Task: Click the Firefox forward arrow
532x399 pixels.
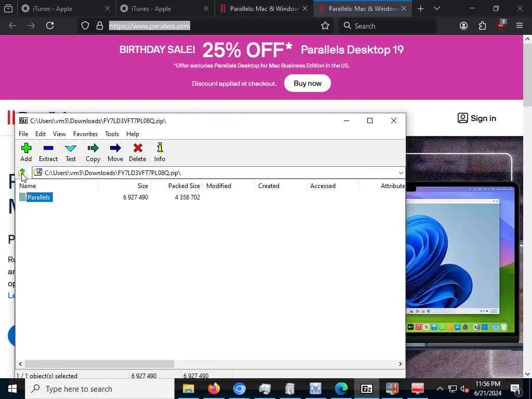Action: (31, 26)
